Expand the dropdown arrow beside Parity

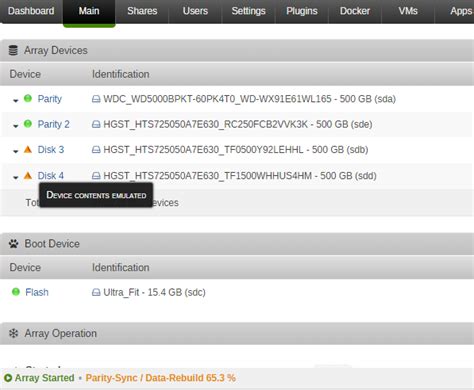click(15, 100)
